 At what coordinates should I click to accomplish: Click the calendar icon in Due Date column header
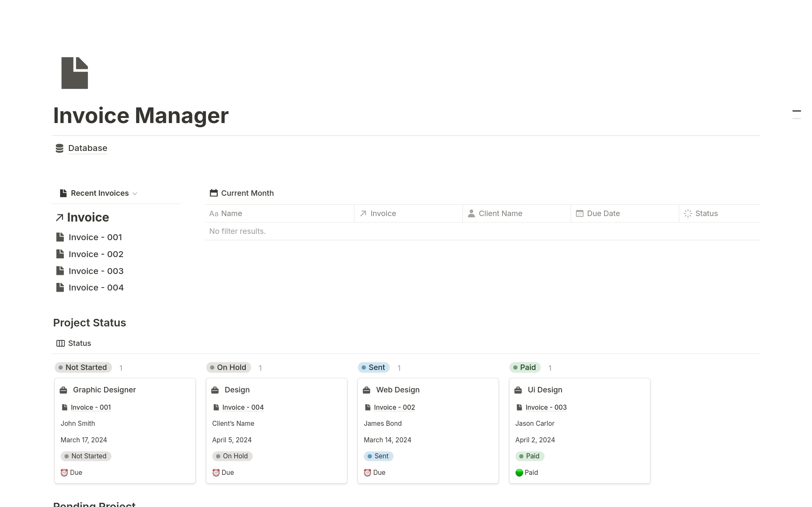coord(579,214)
